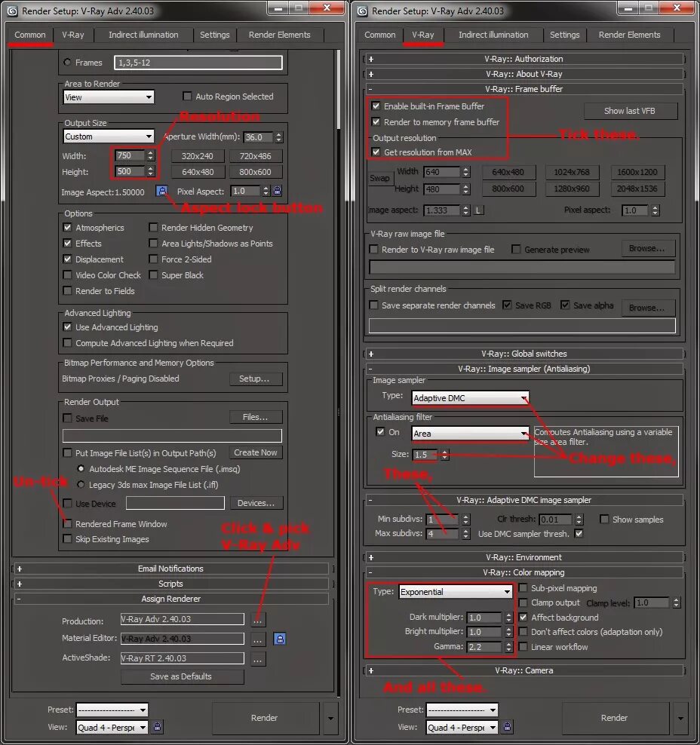Click the Render button in the left window
Image resolution: width=700 pixels, height=745 pixels.
pos(264,718)
